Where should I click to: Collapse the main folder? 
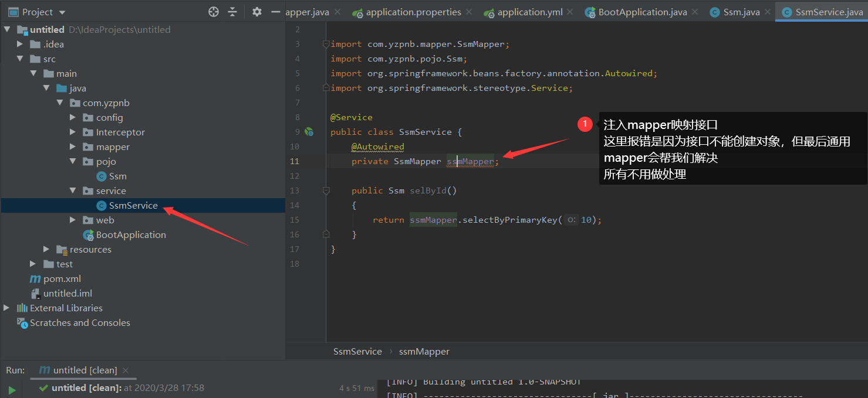(33, 73)
